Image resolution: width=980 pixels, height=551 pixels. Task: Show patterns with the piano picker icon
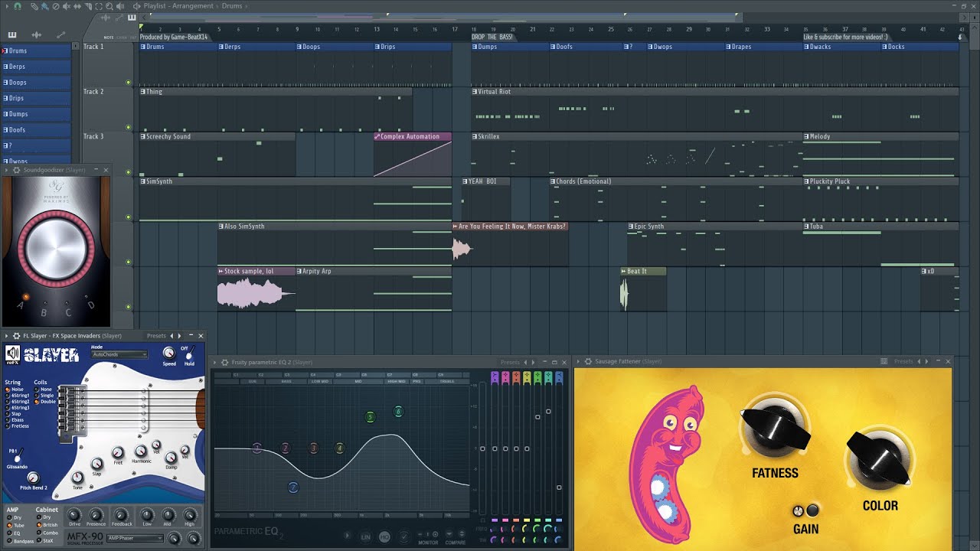(12, 34)
